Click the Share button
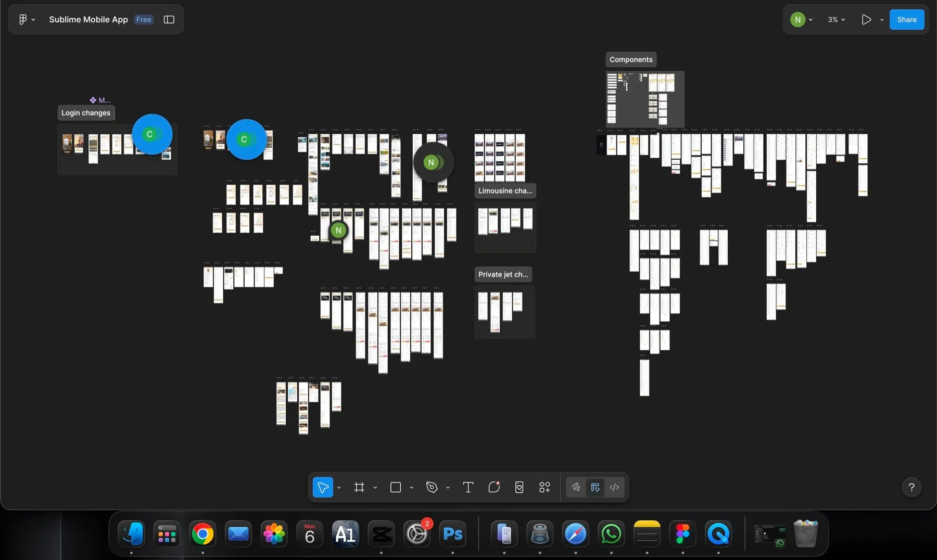Image resolution: width=937 pixels, height=560 pixels. pyautogui.click(x=907, y=20)
